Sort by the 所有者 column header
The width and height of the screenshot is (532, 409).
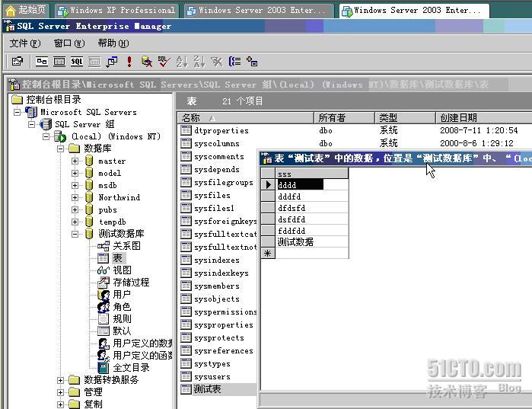tap(344, 118)
